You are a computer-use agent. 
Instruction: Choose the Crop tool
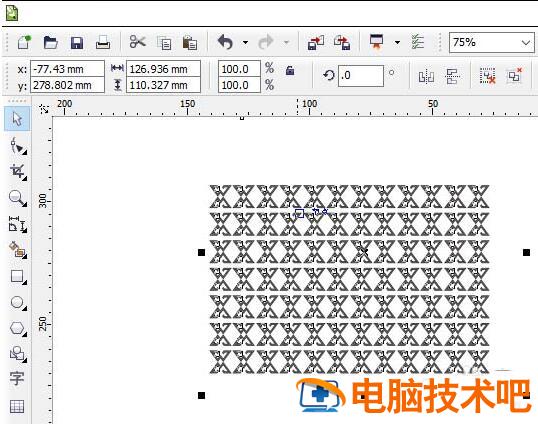click(17, 172)
